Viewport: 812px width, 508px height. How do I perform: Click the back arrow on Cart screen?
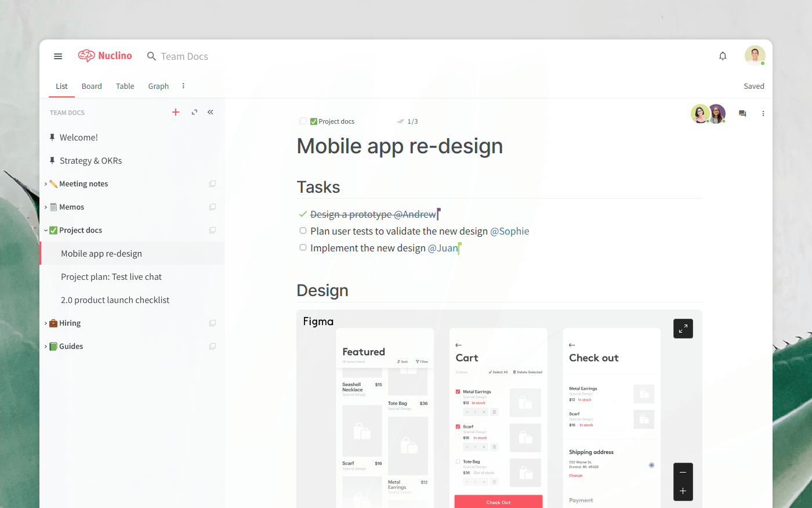[x=459, y=345]
